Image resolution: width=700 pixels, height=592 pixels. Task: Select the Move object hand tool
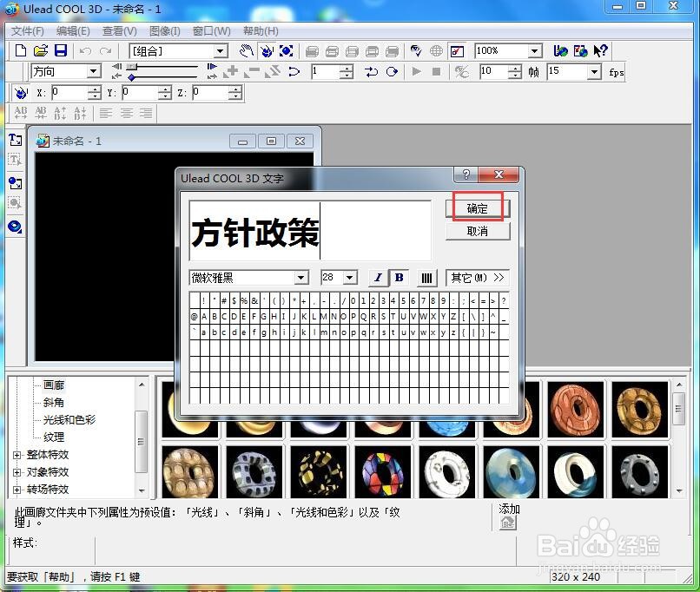pos(246,51)
